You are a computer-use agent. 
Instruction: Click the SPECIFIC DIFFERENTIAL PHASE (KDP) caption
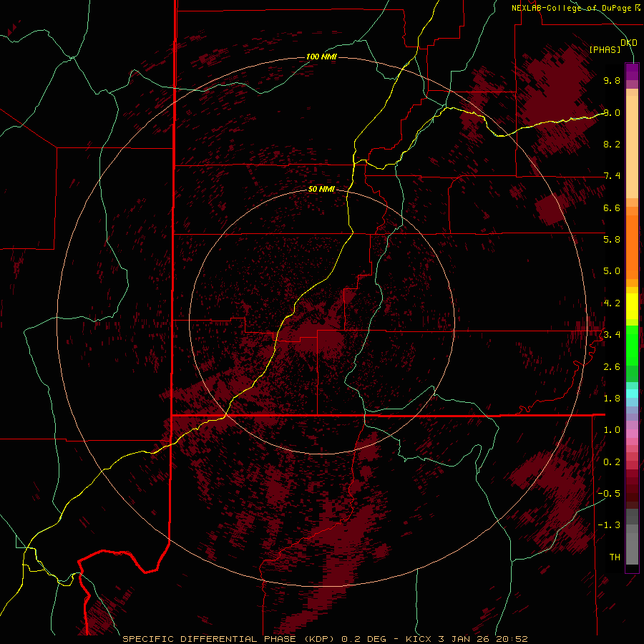click(228, 639)
